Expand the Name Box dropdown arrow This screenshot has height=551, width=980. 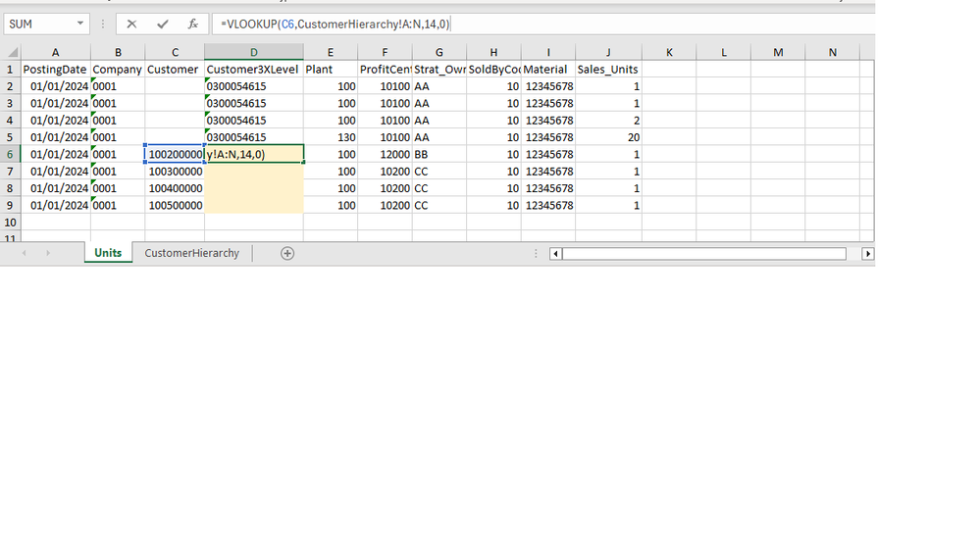(80, 24)
